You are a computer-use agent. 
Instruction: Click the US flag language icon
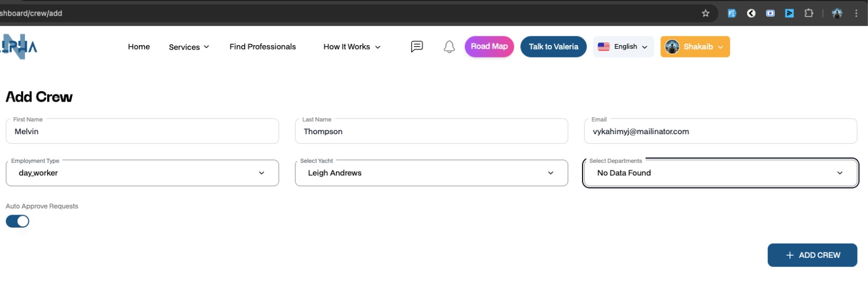(604, 47)
